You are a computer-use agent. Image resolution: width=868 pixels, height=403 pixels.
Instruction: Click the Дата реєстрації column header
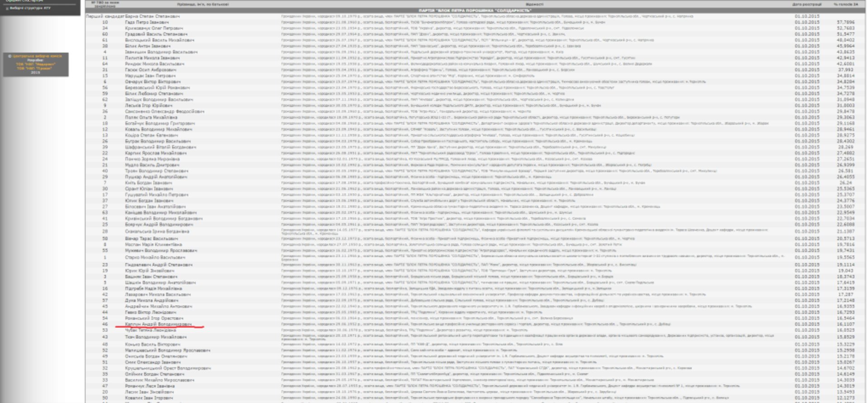[807, 4]
